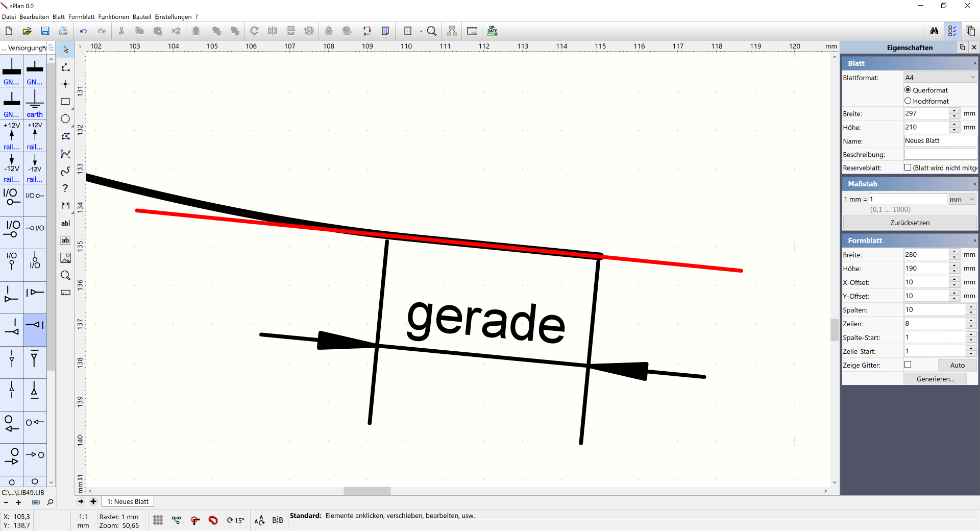This screenshot has height=531, width=980.
Task: Increase the Blatt Breite value with up arrow
Action: [x=954, y=111]
